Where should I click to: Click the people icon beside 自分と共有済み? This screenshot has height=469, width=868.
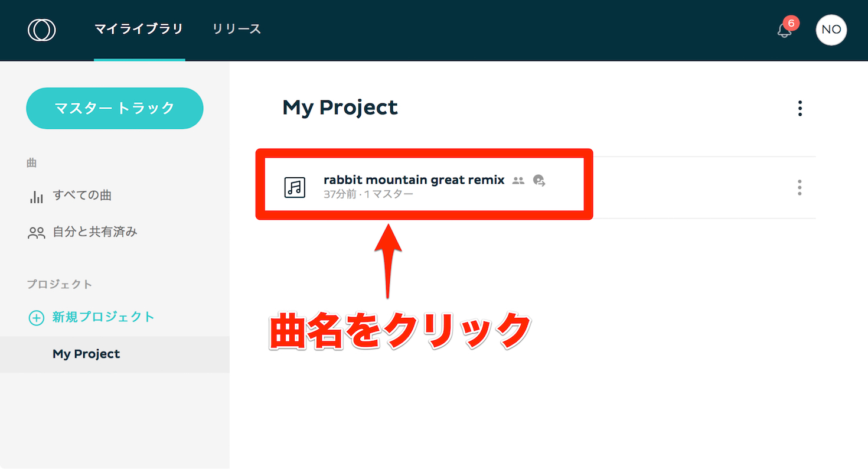37,233
